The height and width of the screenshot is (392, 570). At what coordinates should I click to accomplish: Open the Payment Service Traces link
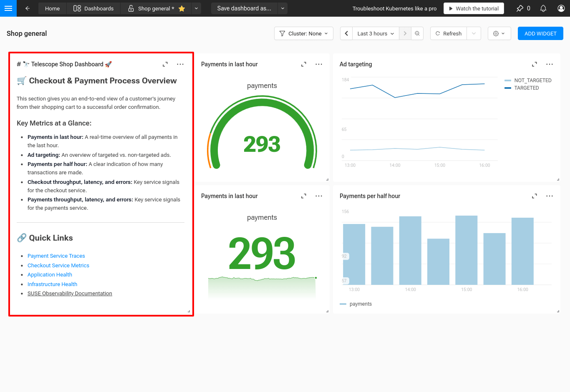coord(56,256)
